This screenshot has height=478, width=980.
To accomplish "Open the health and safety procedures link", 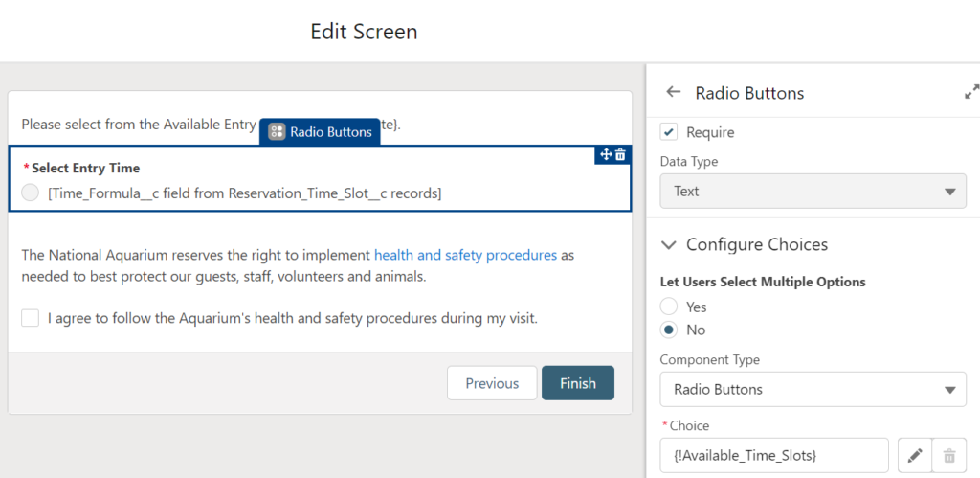I will (x=466, y=255).
